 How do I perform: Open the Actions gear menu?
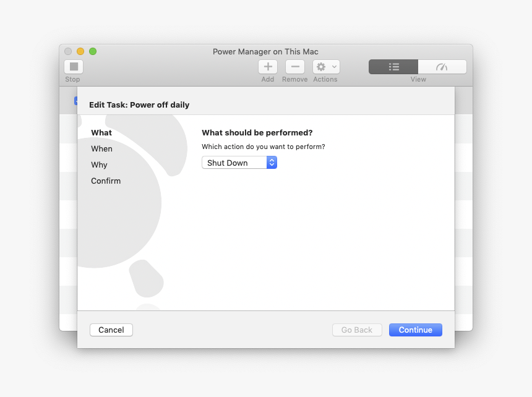(x=326, y=67)
